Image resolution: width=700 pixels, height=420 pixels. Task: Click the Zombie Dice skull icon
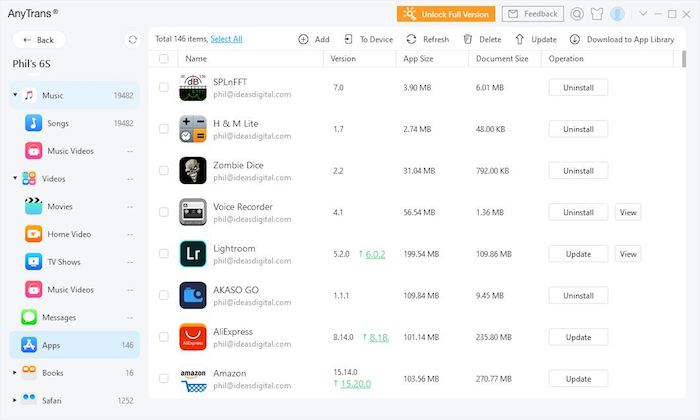(x=193, y=170)
